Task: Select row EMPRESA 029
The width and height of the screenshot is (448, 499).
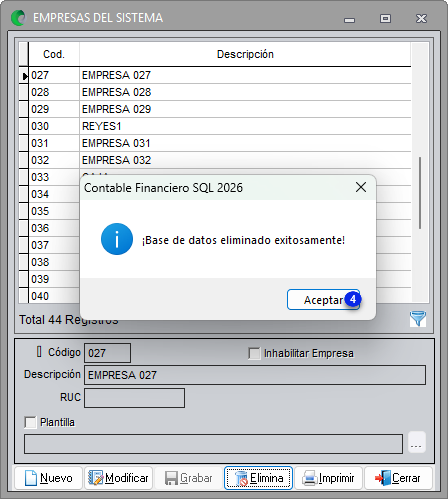Action: point(220,109)
